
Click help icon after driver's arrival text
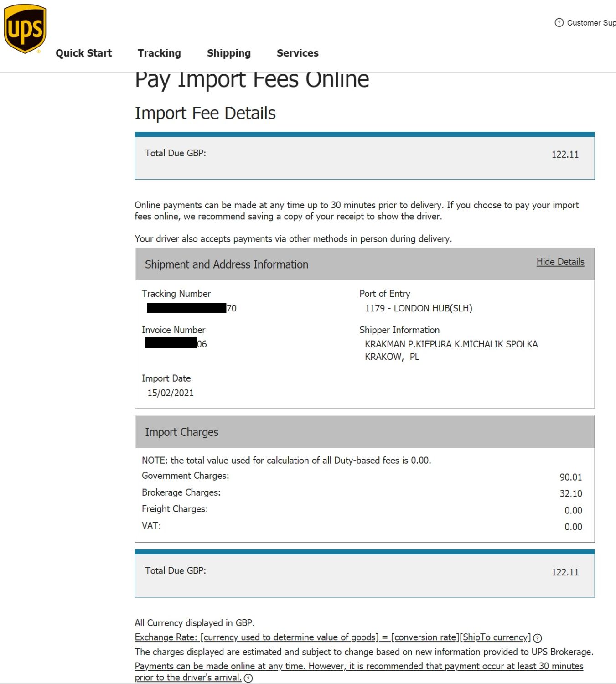click(248, 678)
